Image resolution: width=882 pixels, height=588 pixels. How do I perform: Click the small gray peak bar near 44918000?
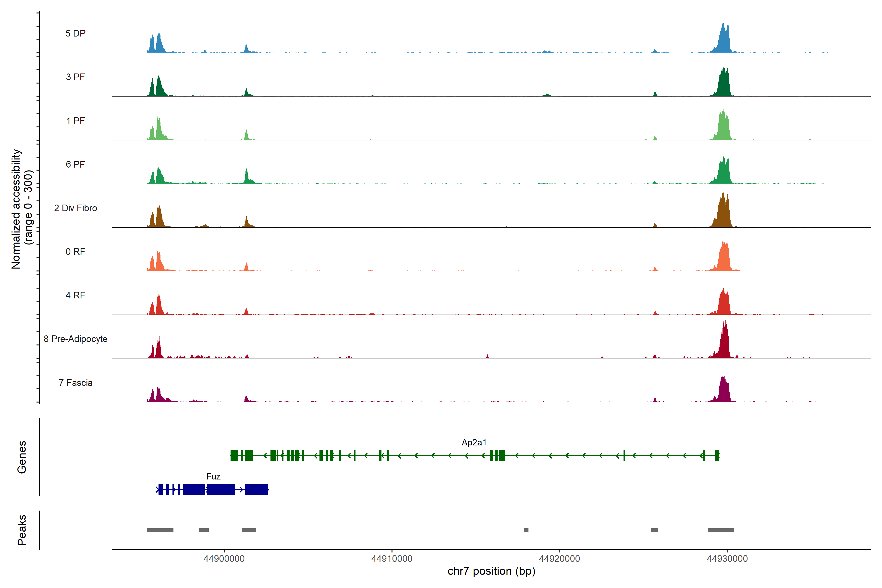(x=526, y=530)
